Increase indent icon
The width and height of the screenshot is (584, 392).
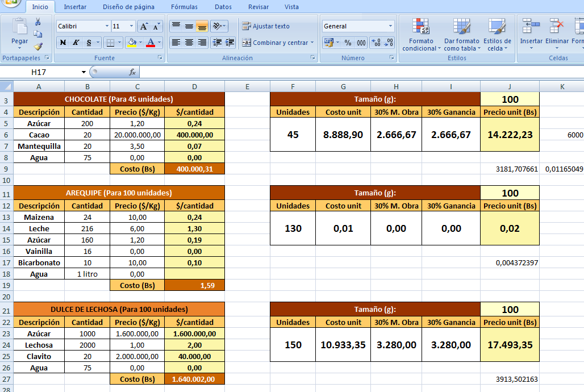point(230,43)
